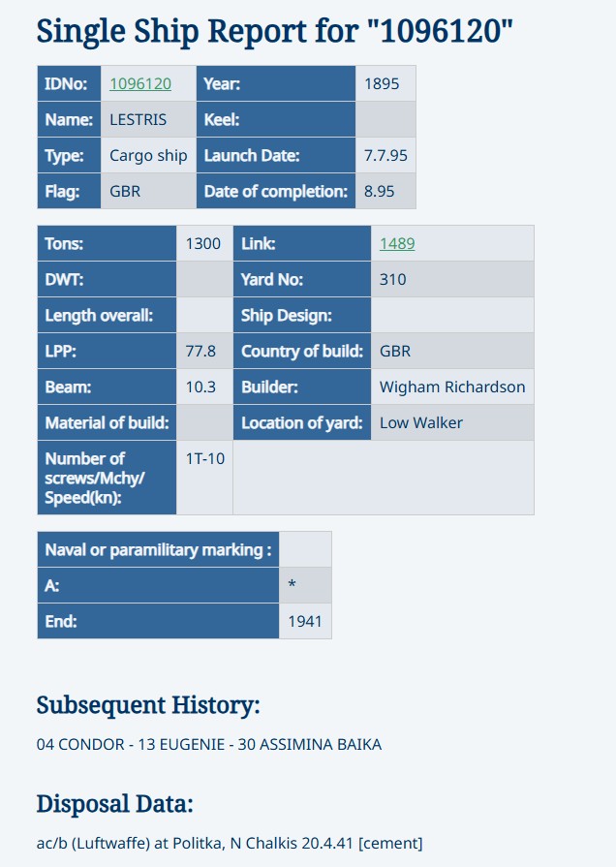Select the ship name LESTRIS cell
The height and width of the screenshot is (867, 616).
(x=138, y=120)
